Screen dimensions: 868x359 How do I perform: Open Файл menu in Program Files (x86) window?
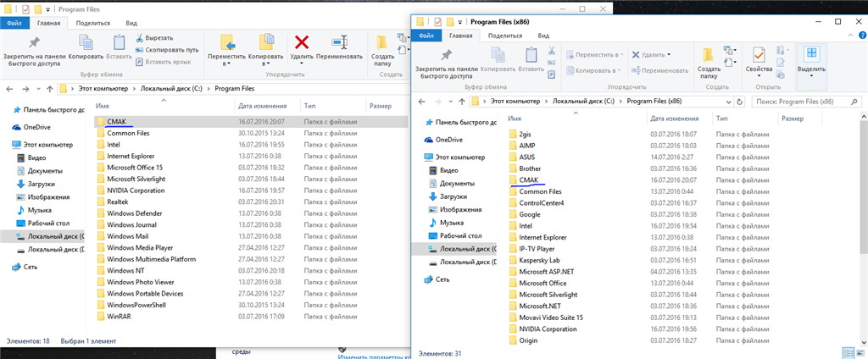pos(427,36)
